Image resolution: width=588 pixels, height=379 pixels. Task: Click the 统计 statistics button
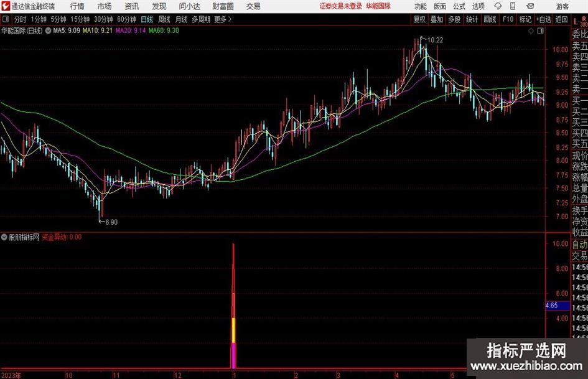click(x=472, y=19)
